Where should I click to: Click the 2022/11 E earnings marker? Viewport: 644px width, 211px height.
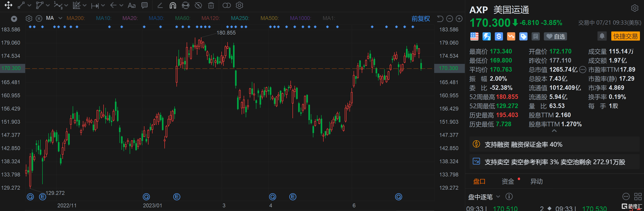pyautogui.click(x=42, y=197)
